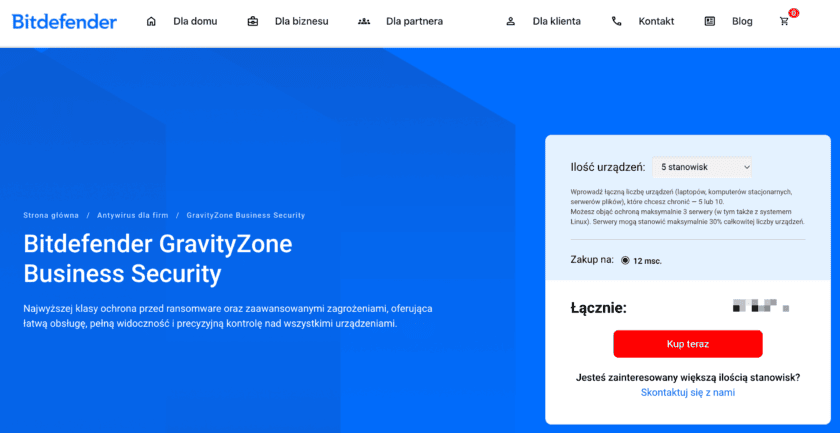
Task: Click the Bitdefender GravityZone Business Security heading
Action: point(158,259)
